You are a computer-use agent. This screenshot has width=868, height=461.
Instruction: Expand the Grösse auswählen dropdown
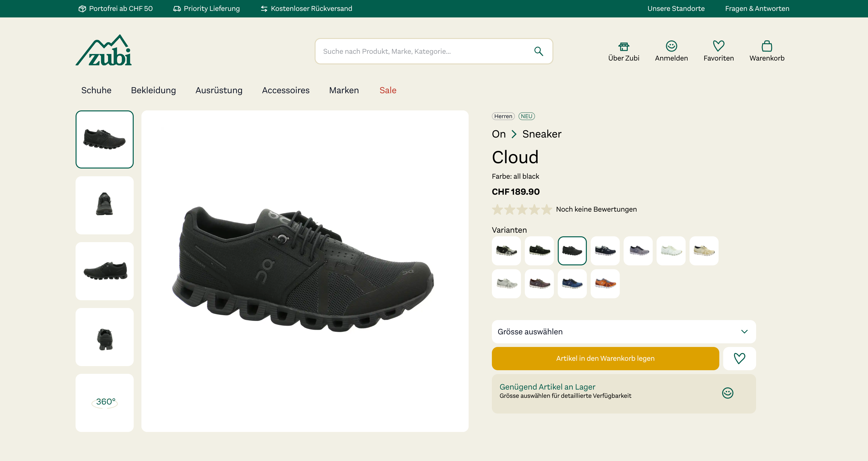coord(623,332)
